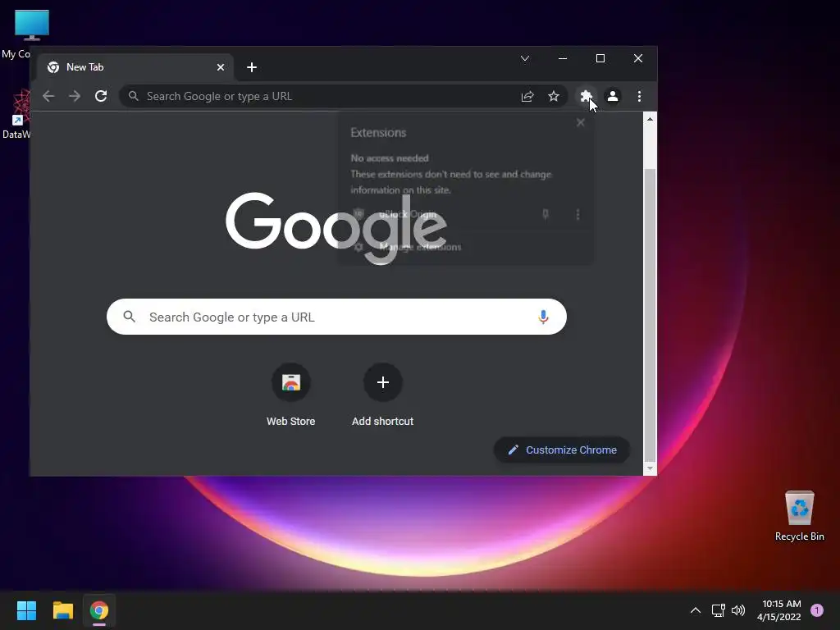The width and height of the screenshot is (840, 630).
Task: Open uBlock Origin more options menu
Action: pos(577,214)
